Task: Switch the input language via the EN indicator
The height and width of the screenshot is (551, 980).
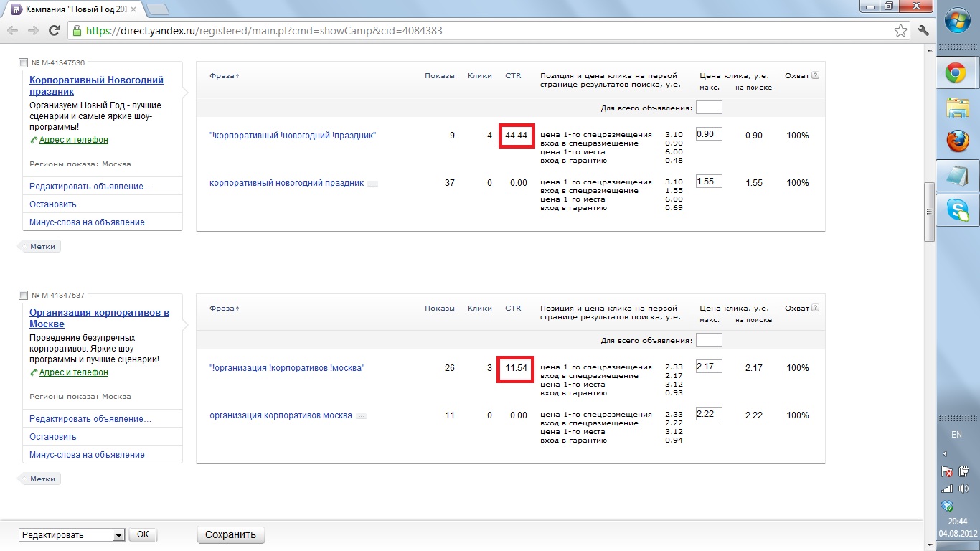Action: click(x=956, y=435)
